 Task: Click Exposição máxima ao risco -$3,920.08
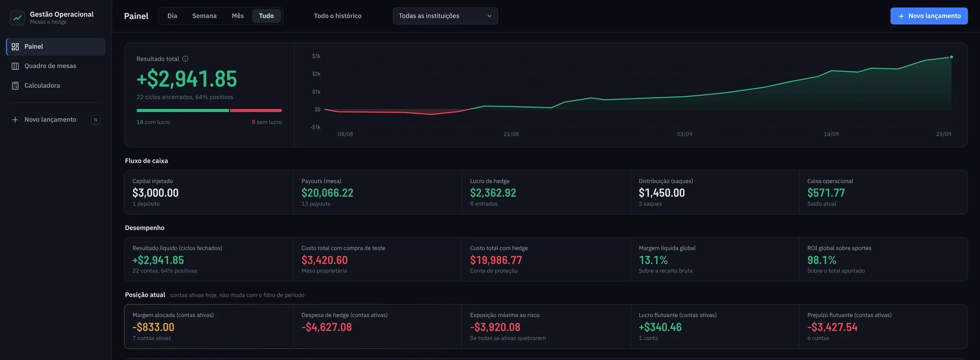click(495, 328)
